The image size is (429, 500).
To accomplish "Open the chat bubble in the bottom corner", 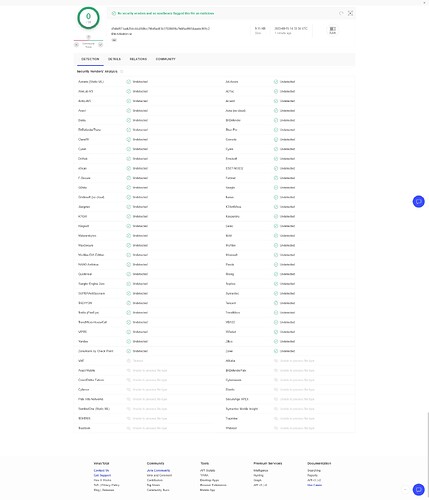I will pos(419,490).
